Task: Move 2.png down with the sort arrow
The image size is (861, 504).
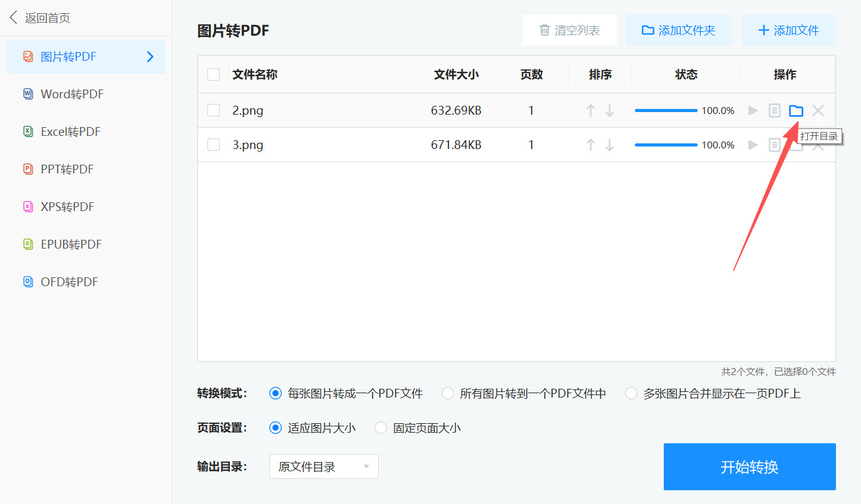Action: [x=609, y=110]
